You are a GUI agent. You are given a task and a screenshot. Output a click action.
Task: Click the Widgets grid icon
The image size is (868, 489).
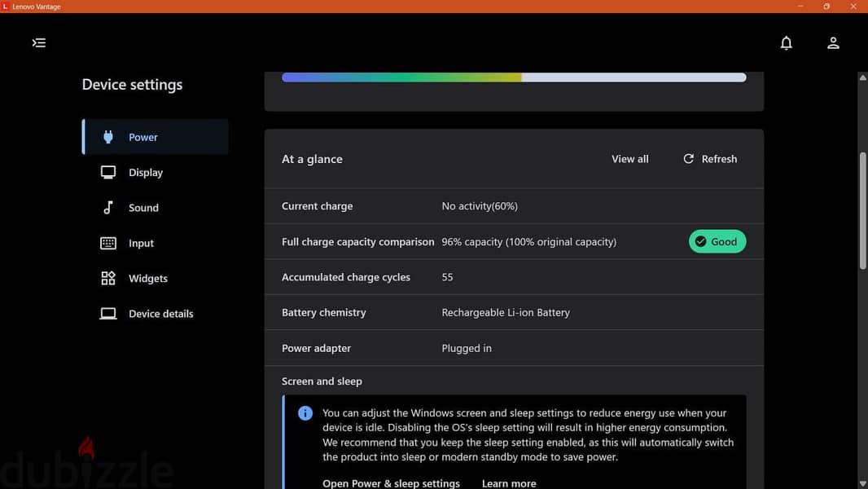(x=108, y=278)
